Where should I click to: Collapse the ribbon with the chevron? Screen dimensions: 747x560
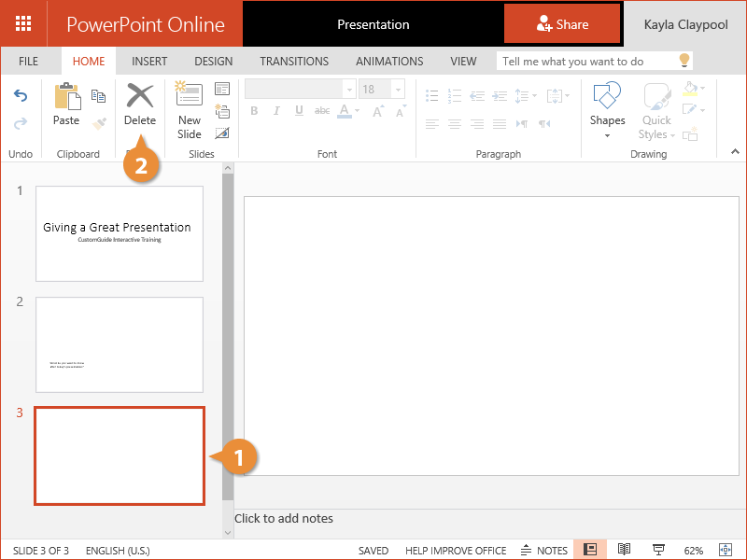pyautogui.click(x=735, y=151)
